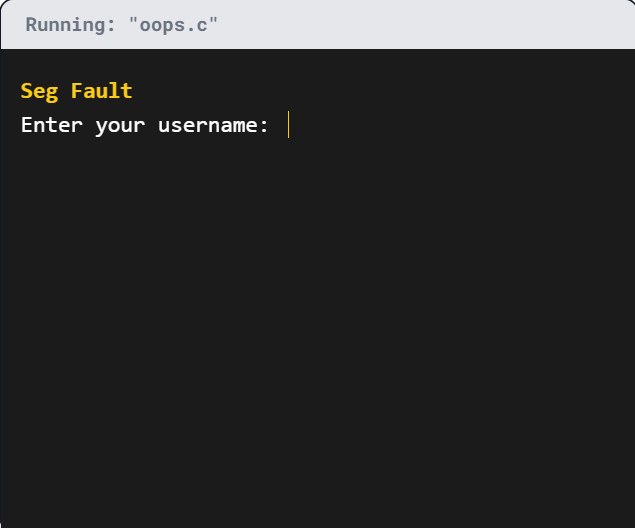This screenshot has width=635, height=528.
Task: Click the colon ending the username prompt
Action: pyautogui.click(x=264, y=126)
